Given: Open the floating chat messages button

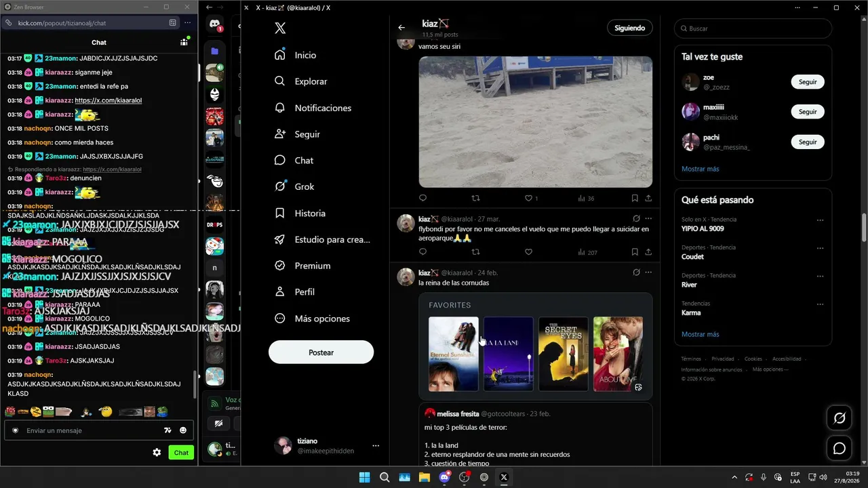Looking at the screenshot, I should [x=840, y=449].
